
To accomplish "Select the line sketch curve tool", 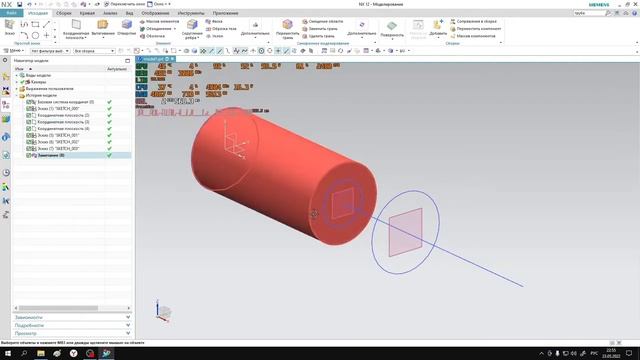I will click(47, 24).
